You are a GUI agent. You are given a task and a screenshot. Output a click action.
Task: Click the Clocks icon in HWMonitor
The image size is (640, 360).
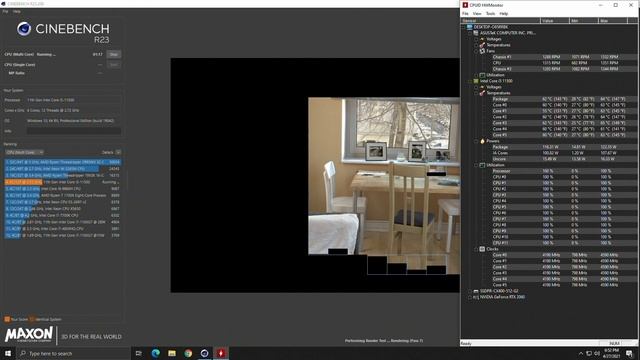tap(482, 249)
